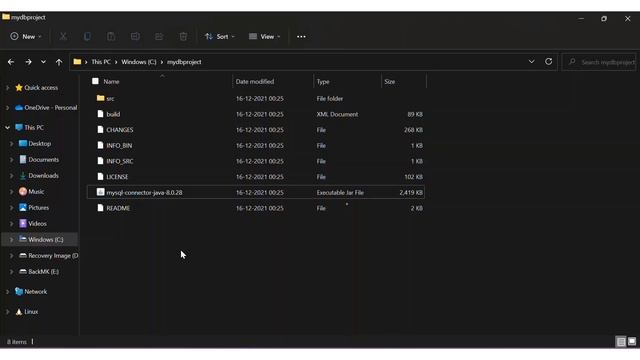Screen dimensions: 640x360
Task: Select the CHANGES file
Action: pyautogui.click(x=120, y=130)
